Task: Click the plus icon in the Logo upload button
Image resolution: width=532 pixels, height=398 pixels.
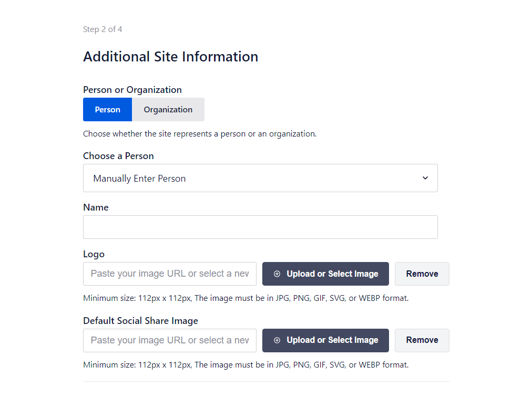Action: click(x=277, y=274)
